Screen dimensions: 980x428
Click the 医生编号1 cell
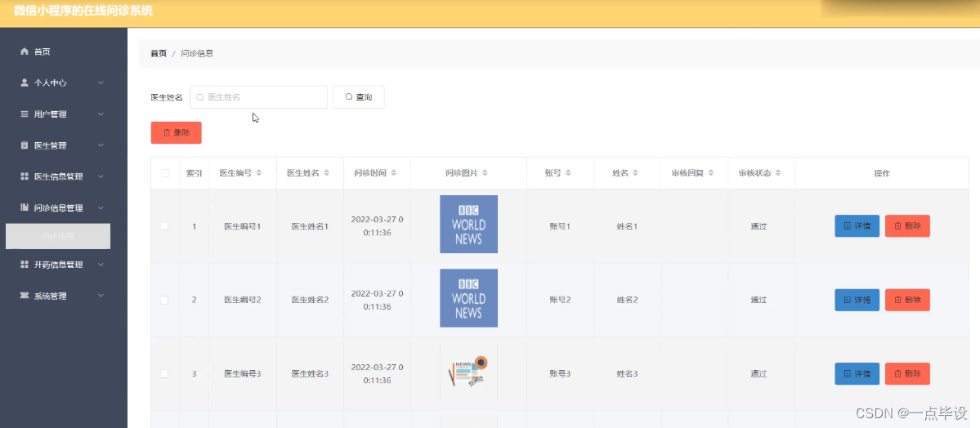[x=243, y=226]
